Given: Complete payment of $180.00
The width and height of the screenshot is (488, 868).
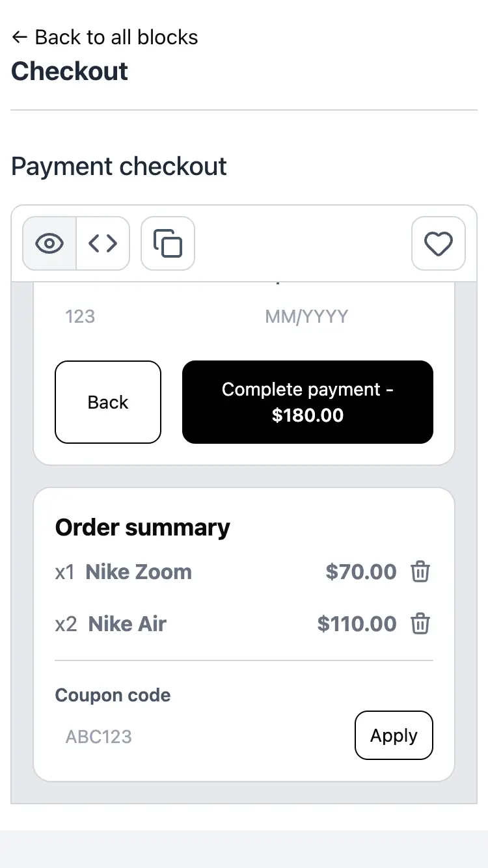Looking at the screenshot, I should tap(307, 402).
